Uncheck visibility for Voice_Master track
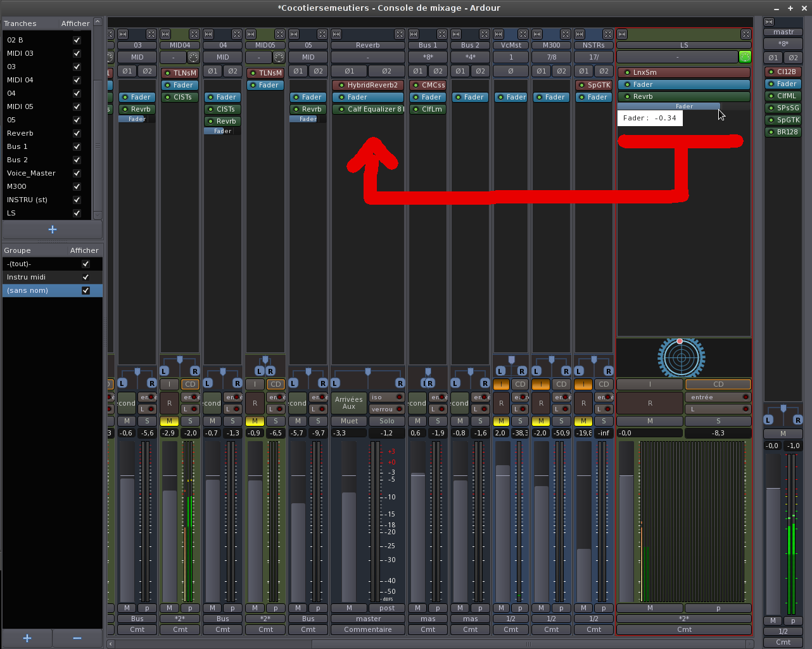812x649 pixels. coord(77,173)
